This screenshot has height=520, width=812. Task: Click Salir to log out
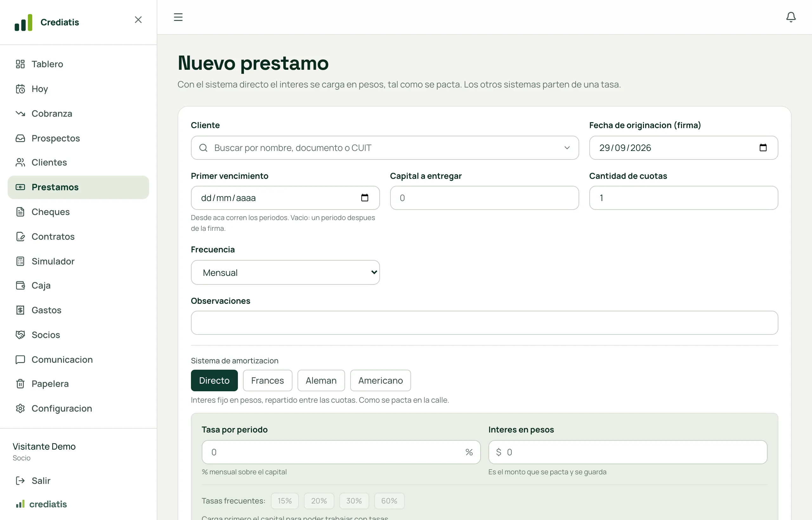click(78, 480)
